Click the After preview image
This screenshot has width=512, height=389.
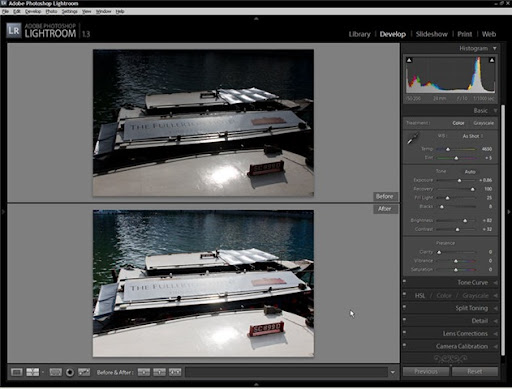point(203,283)
